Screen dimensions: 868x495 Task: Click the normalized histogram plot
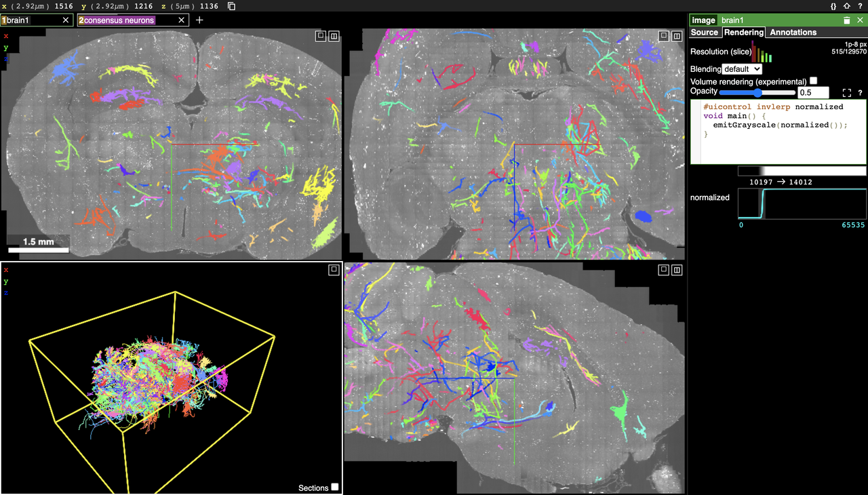(x=802, y=203)
